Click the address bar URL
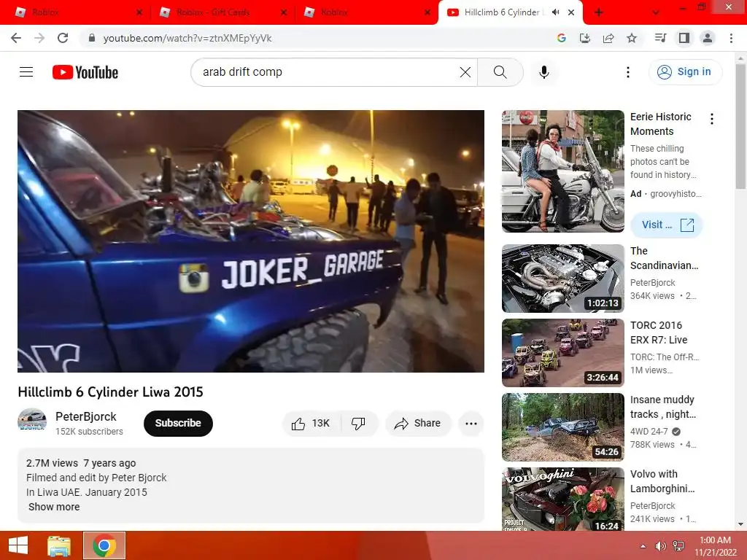 point(187,38)
